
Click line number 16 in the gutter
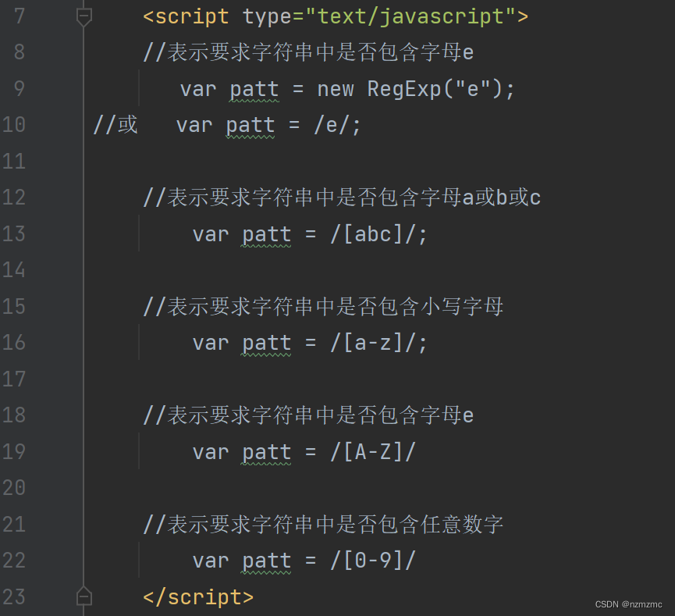point(14,343)
